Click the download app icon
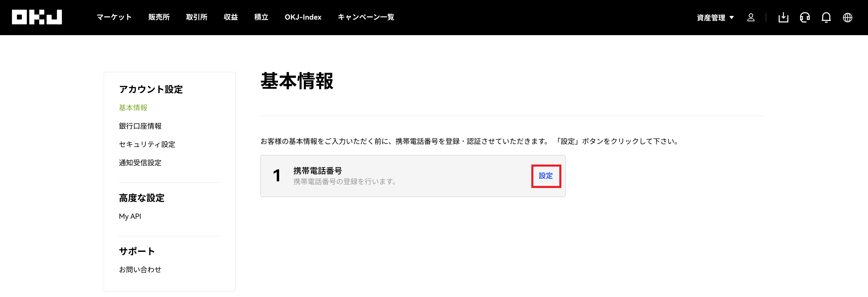This screenshot has height=297, width=868. (783, 18)
